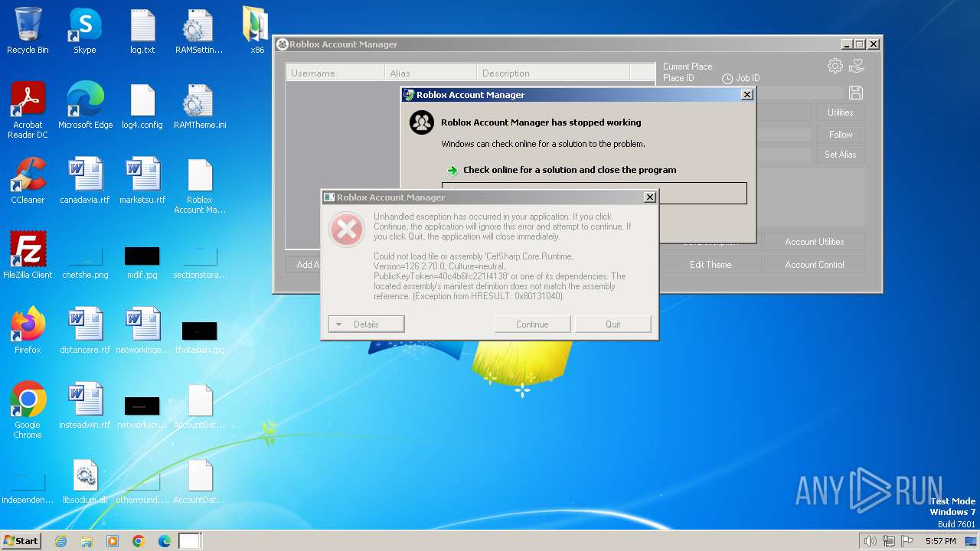Click the taskbar volume speaker icon
The height and width of the screenshot is (551, 980).
(870, 541)
